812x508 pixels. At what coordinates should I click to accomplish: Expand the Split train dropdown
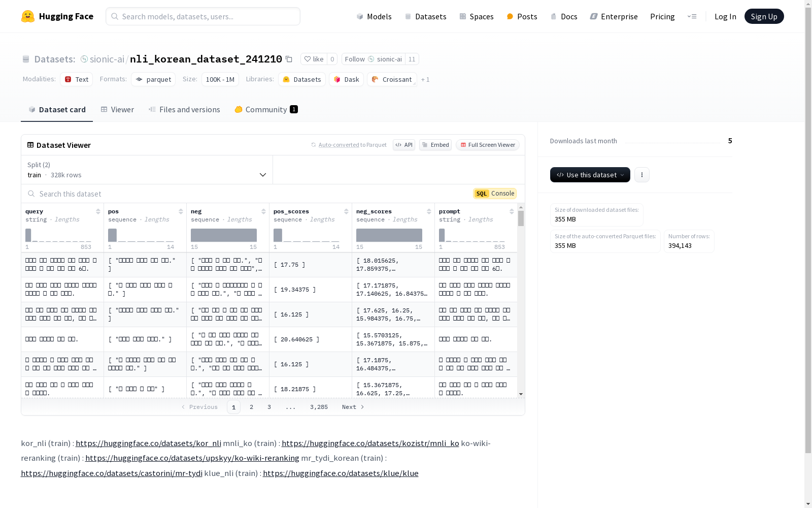(147, 170)
